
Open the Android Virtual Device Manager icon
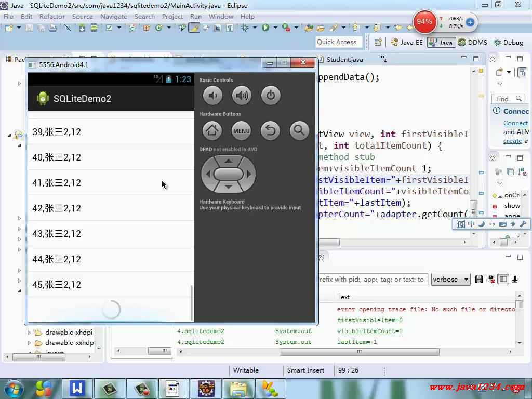94,28
